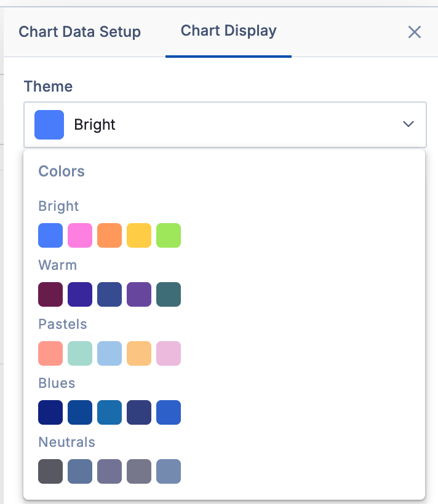Click the last swatch in Neutrals row
The image size is (438, 504).
point(169,471)
